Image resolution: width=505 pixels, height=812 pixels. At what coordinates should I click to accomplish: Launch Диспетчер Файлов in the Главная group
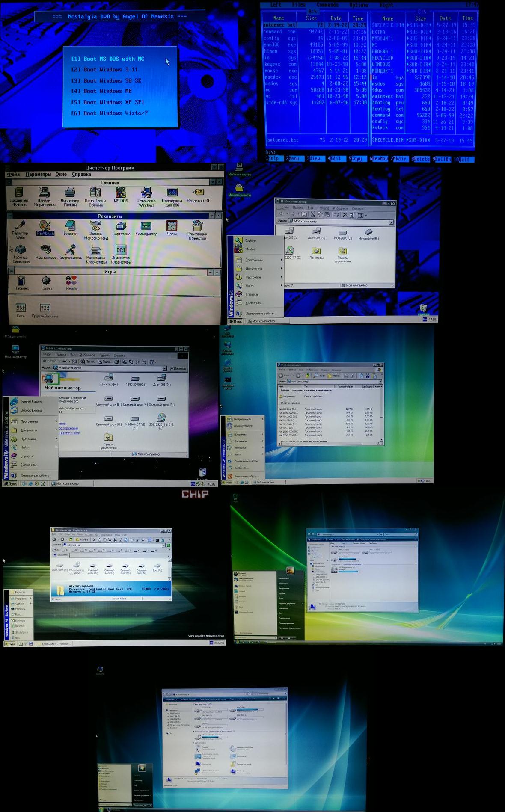tap(19, 196)
